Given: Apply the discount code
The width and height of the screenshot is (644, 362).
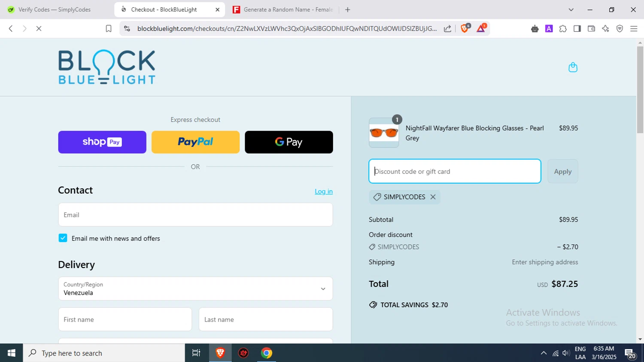Looking at the screenshot, I should (562, 171).
